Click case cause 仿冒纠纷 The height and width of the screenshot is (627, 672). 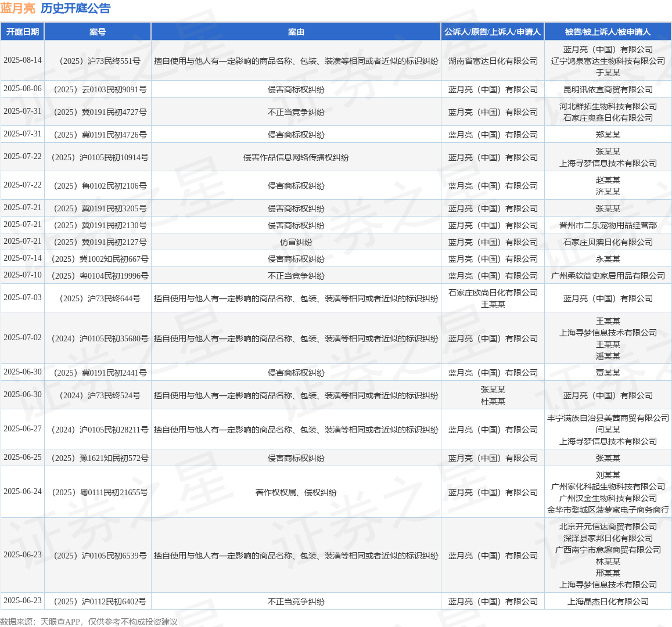296,243
